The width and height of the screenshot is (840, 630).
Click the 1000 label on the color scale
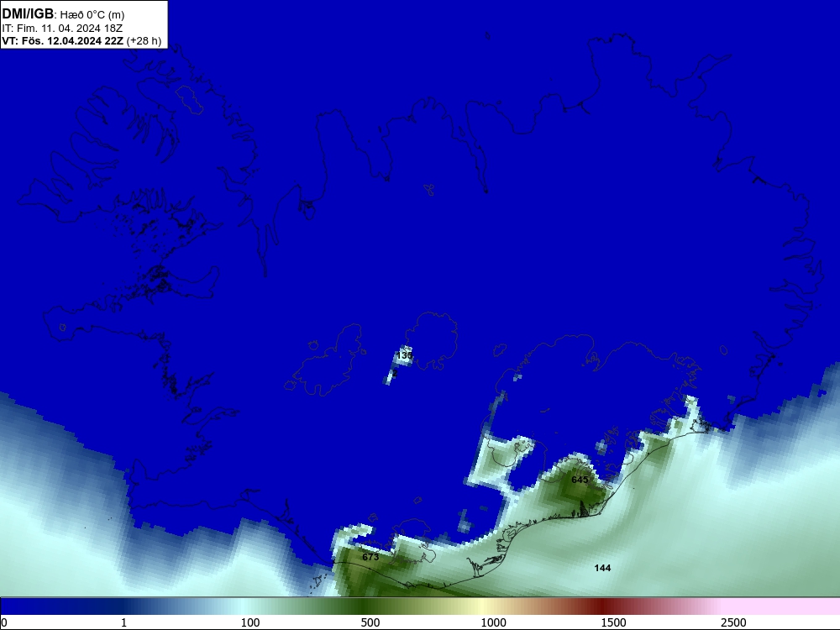pyautogui.click(x=493, y=622)
